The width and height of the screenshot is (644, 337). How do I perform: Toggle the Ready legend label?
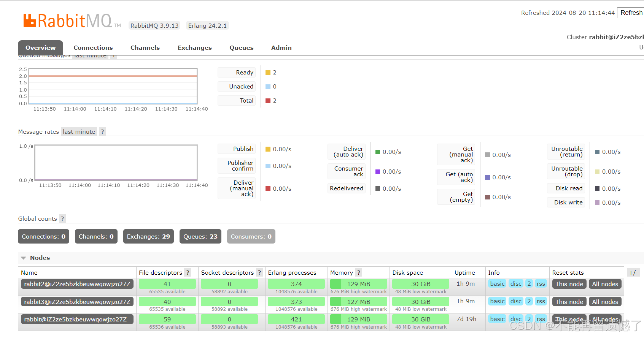click(237, 72)
